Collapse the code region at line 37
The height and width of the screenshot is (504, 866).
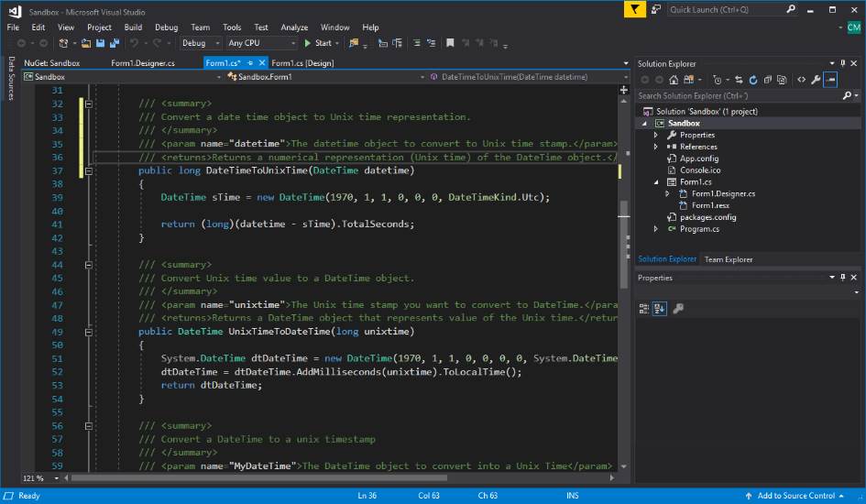pos(89,170)
